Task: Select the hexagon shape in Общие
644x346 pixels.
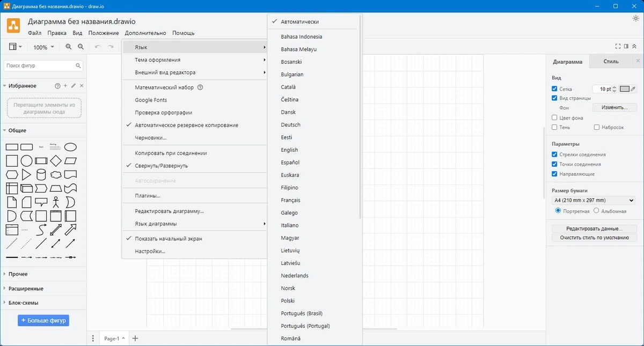Action: point(12,175)
